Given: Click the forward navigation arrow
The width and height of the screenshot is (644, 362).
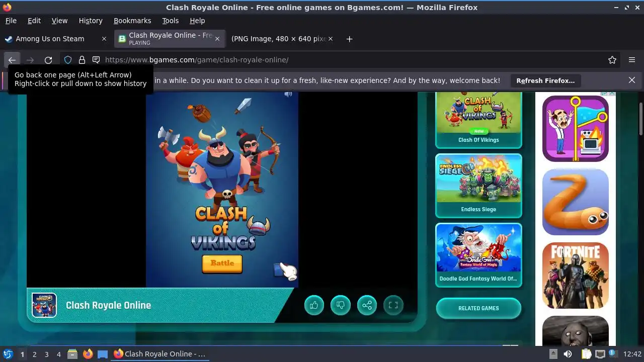Looking at the screenshot, I should click(x=30, y=60).
